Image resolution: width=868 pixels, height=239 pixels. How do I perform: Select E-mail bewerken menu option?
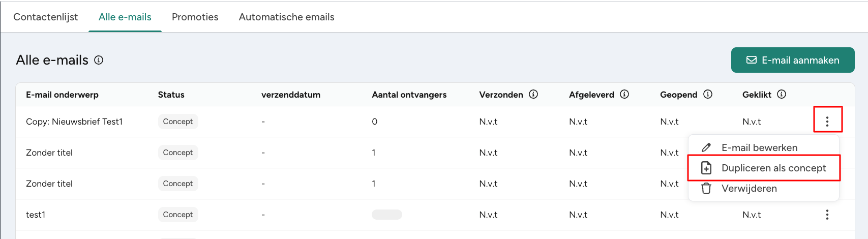[x=759, y=147]
